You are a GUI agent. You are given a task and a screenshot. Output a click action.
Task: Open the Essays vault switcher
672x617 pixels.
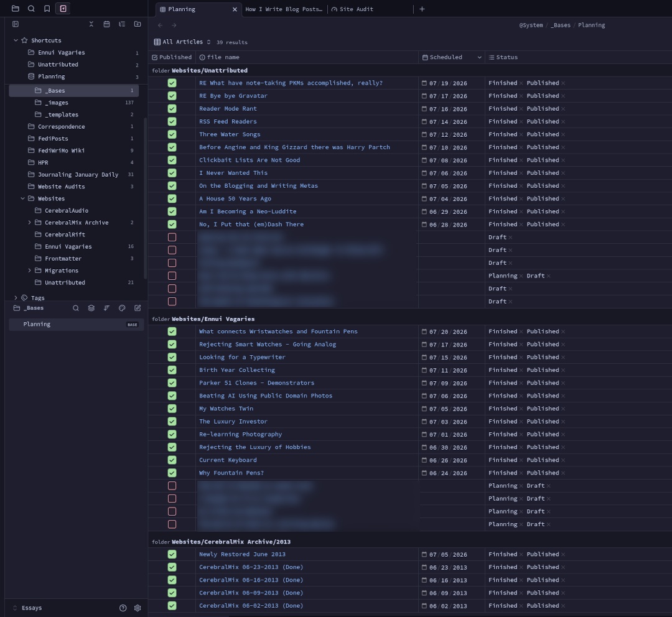pos(27,608)
